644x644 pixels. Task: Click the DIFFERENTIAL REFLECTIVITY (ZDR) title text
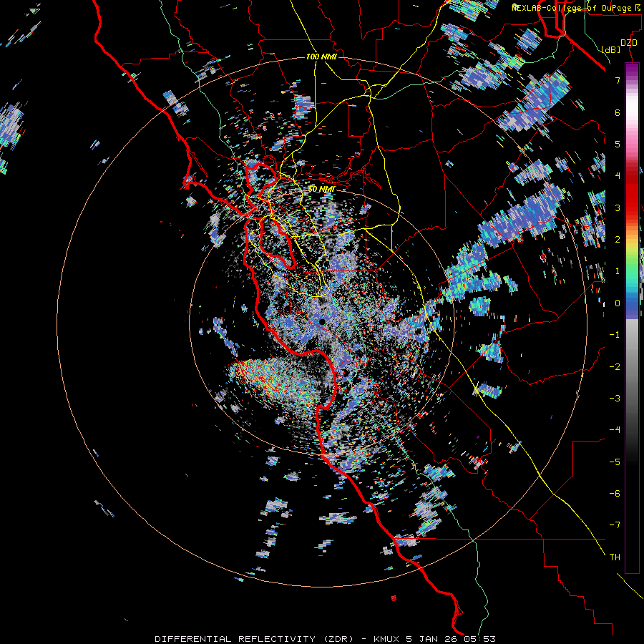254,639
